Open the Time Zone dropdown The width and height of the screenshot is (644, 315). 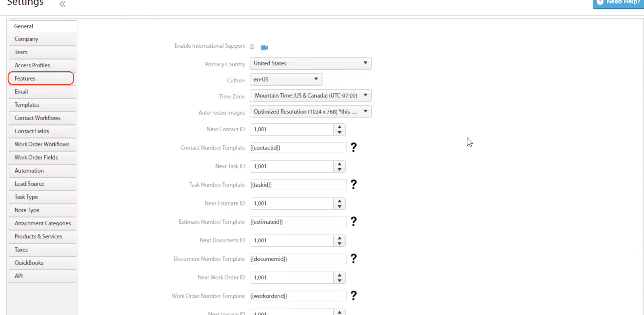click(311, 95)
